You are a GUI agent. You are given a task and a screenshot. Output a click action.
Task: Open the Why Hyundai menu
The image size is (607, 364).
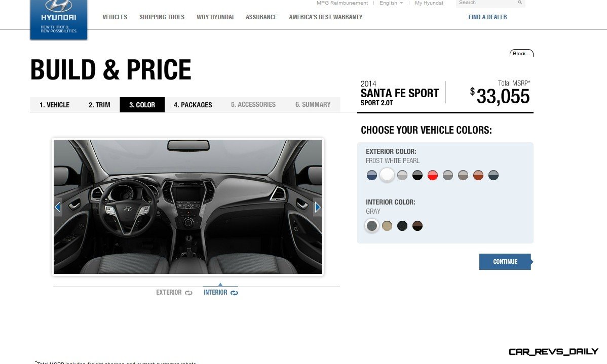pyautogui.click(x=215, y=17)
